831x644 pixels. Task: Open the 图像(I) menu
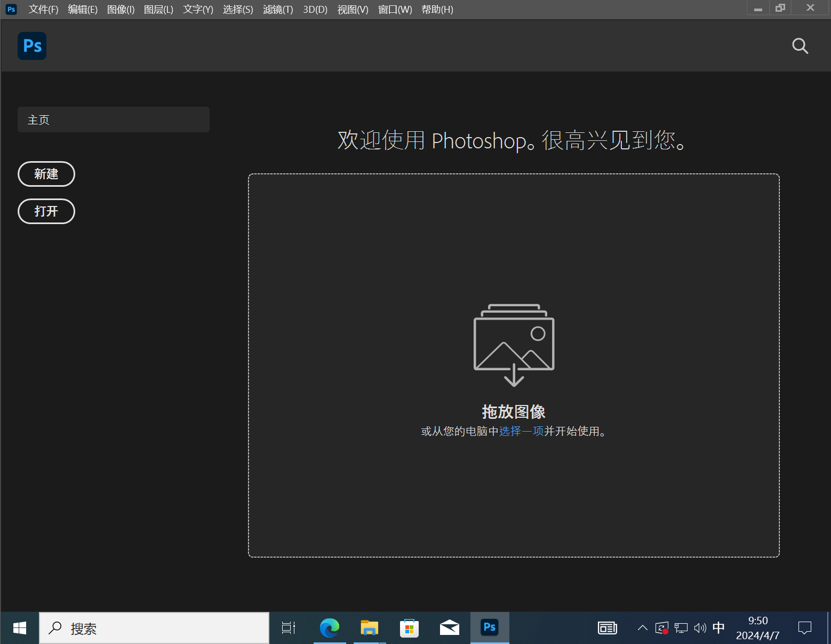[121, 10]
